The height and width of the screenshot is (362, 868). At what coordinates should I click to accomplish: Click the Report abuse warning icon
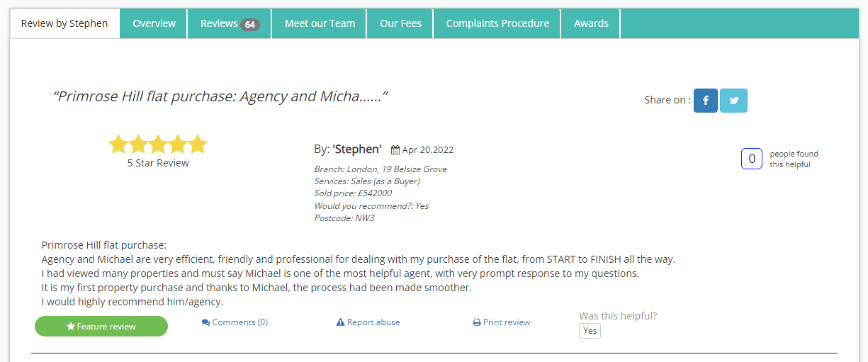[340, 322]
